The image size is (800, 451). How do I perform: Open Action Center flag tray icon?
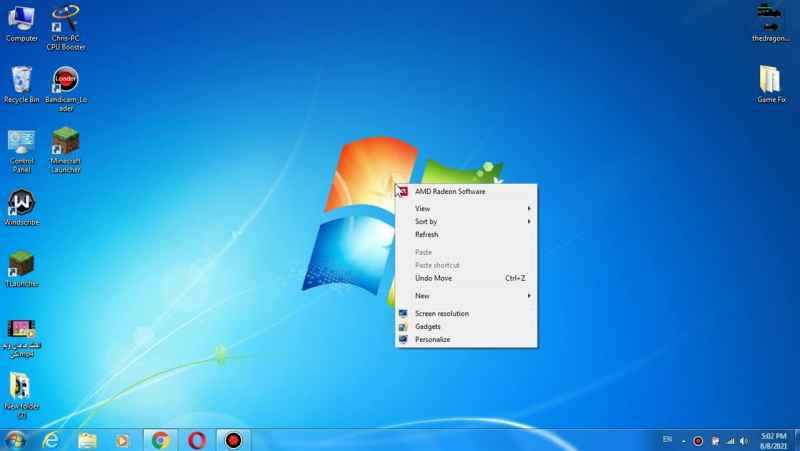pyautogui.click(x=715, y=441)
